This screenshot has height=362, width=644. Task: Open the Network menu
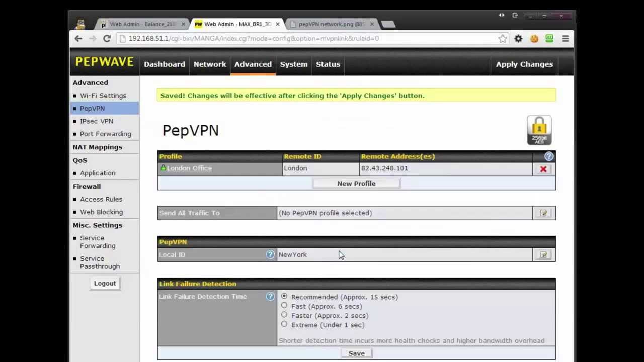(210, 64)
